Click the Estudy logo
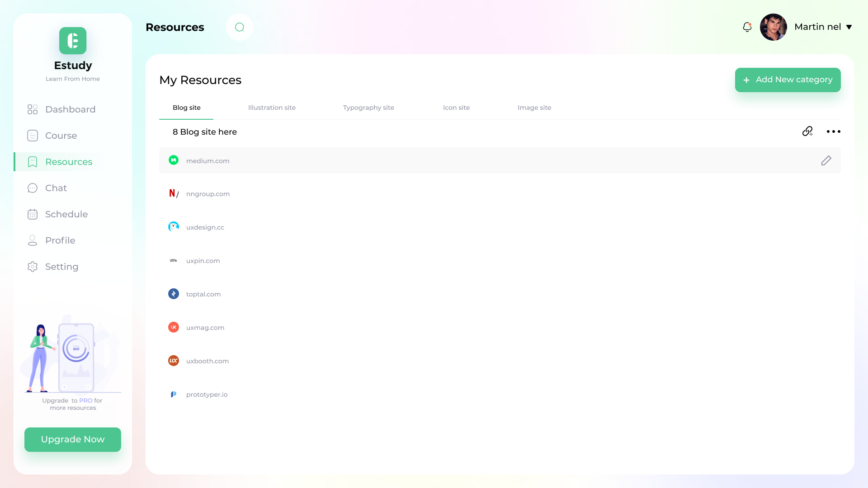868x488 pixels. (x=72, y=41)
